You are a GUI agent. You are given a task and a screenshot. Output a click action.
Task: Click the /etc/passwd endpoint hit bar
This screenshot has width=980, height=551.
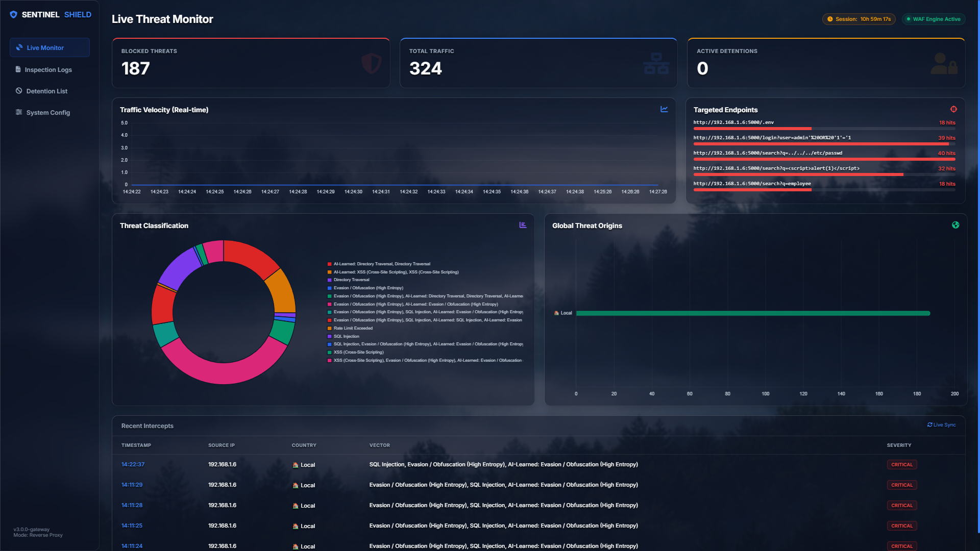(824, 159)
